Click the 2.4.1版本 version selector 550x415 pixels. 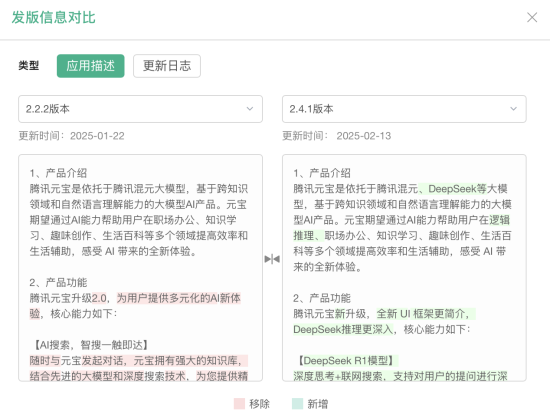[404, 109]
